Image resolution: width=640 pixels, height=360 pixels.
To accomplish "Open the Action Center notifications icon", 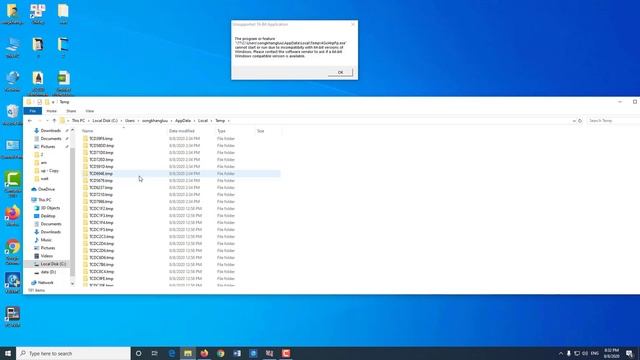I will [629, 353].
